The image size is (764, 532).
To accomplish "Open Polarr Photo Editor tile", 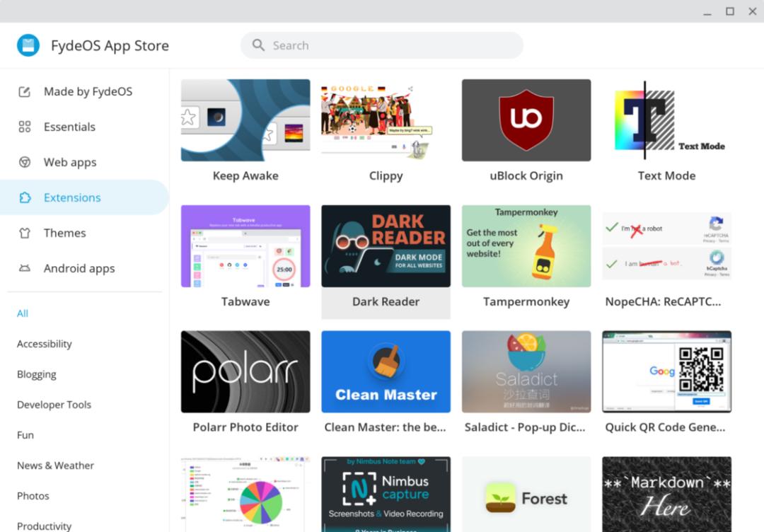I will (x=245, y=383).
